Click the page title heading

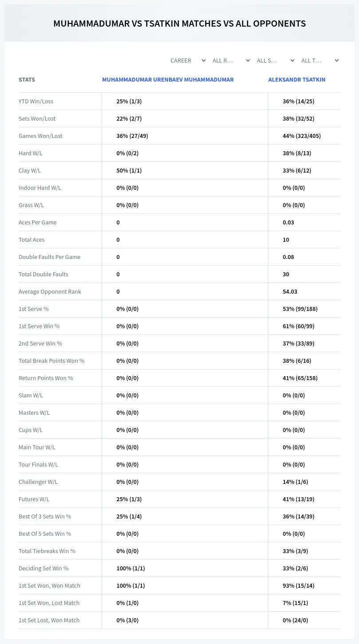(x=179, y=24)
